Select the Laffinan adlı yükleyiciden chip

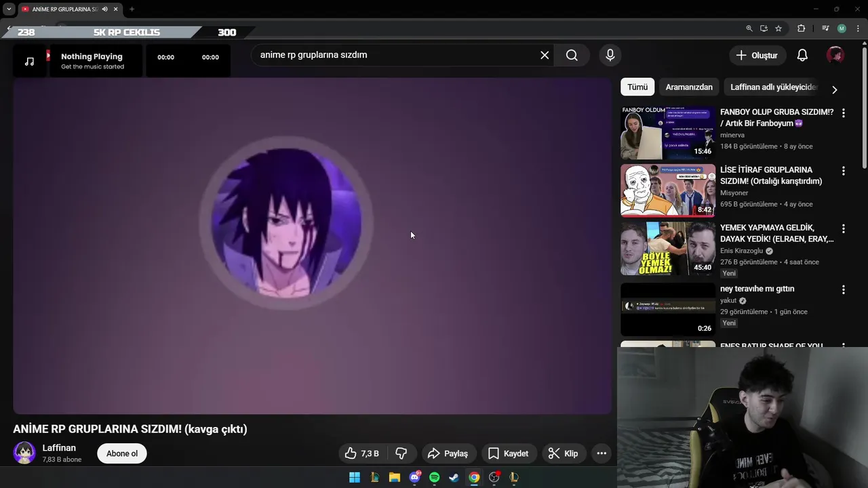[x=774, y=87]
